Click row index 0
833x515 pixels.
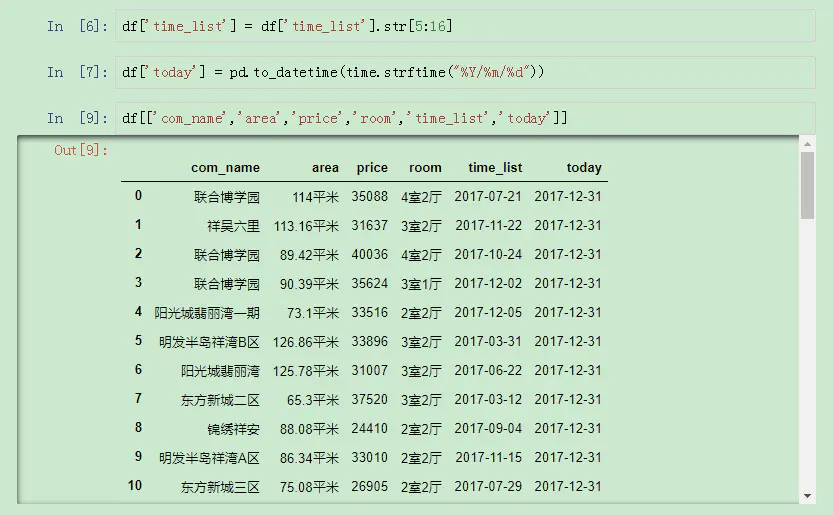tap(138, 196)
